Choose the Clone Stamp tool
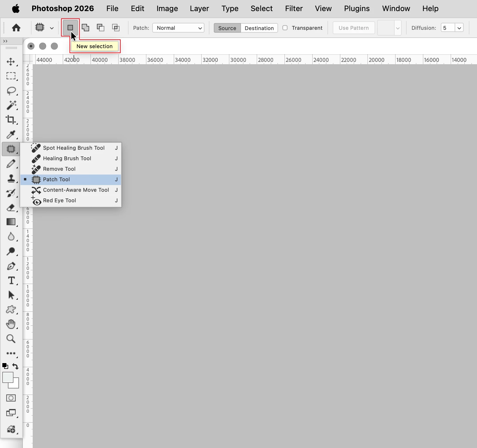This screenshot has height=448, width=477. pos(11,178)
